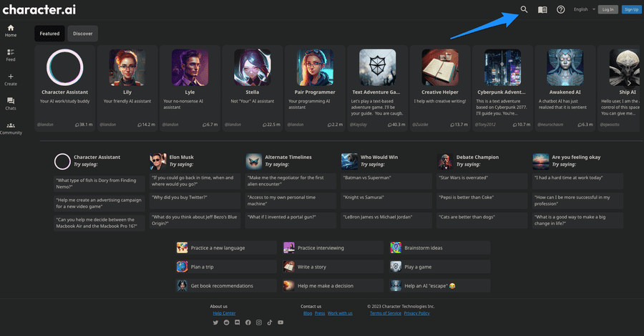Click the Who Would Win avatar
This screenshot has width=644, height=336.
pyautogui.click(x=349, y=161)
